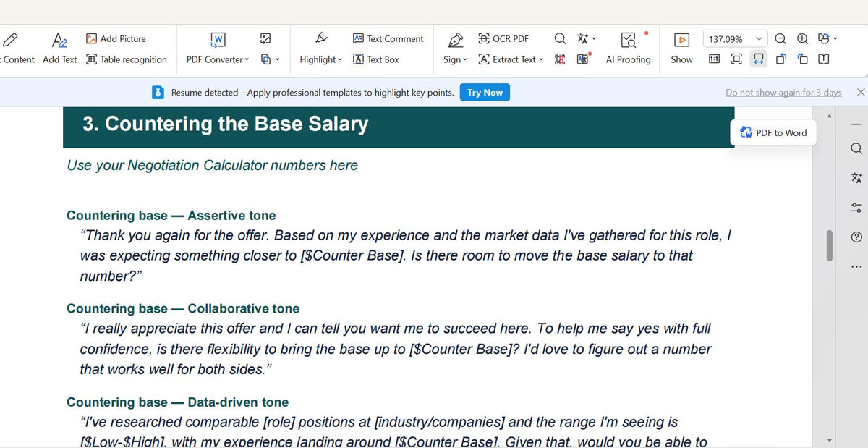Click 'Countering base — Data-driven tone' heading
The height and width of the screenshot is (448, 868).
point(177,402)
